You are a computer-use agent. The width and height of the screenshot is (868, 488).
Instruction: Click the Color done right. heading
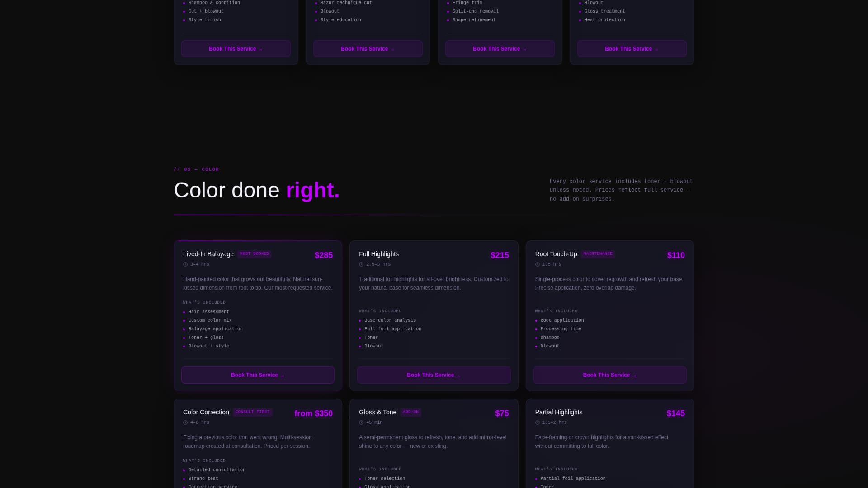[257, 190]
